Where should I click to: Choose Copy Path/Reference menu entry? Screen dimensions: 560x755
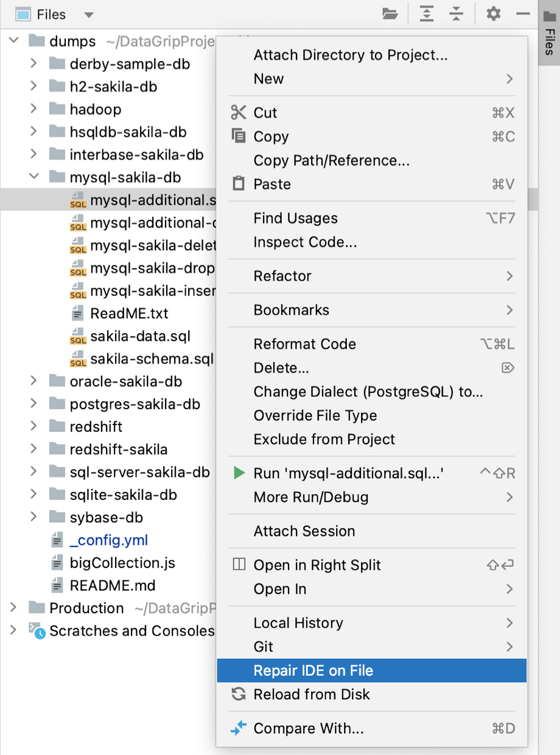(x=331, y=161)
